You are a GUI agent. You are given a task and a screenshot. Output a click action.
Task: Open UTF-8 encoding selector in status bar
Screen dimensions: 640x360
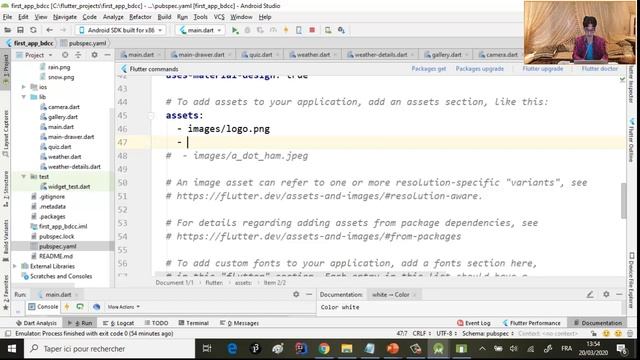(x=447, y=333)
